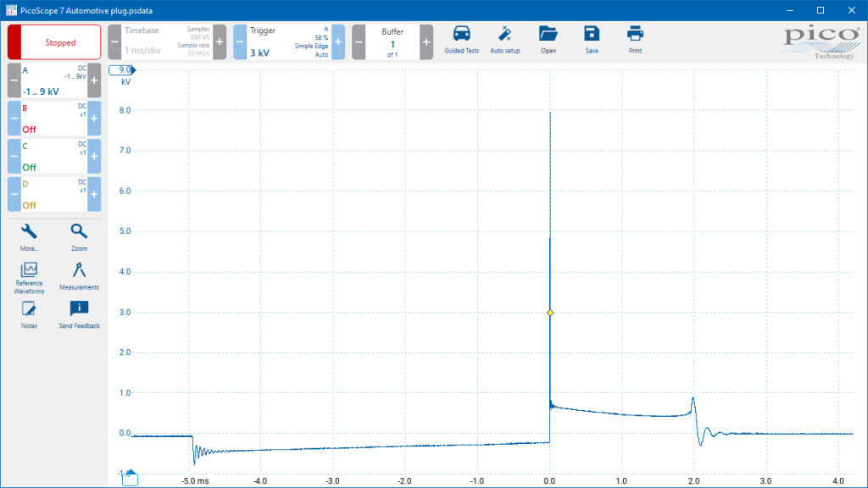The image size is (868, 488).
Task: Click the Send Feedback icon
Action: click(x=79, y=314)
